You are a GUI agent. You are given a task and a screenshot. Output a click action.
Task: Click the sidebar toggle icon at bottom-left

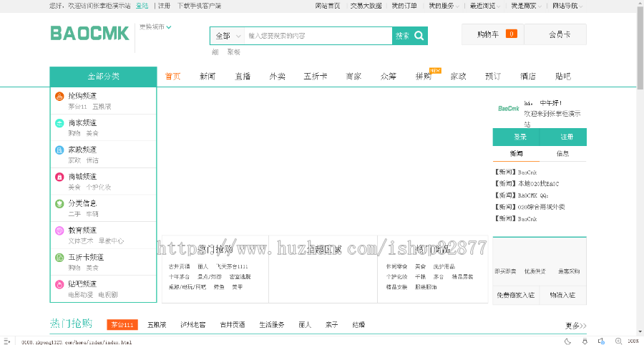(6, 341)
